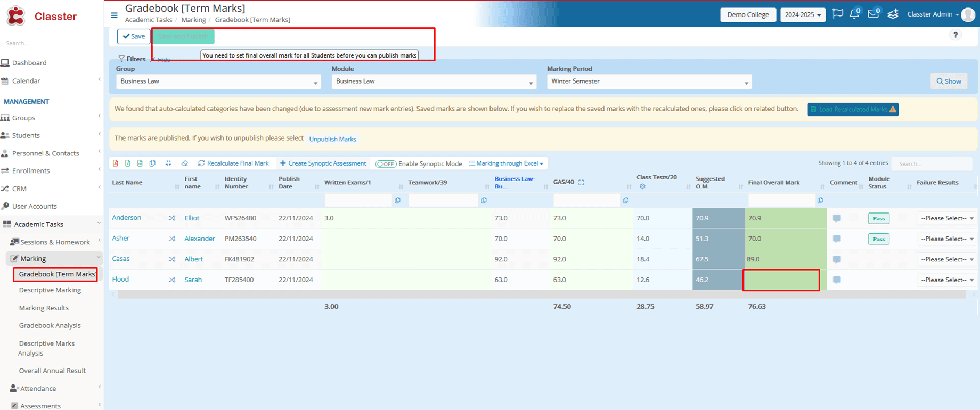Click copy icon next to Teamwork input
The image size is (980, 410).
[484, 200]
